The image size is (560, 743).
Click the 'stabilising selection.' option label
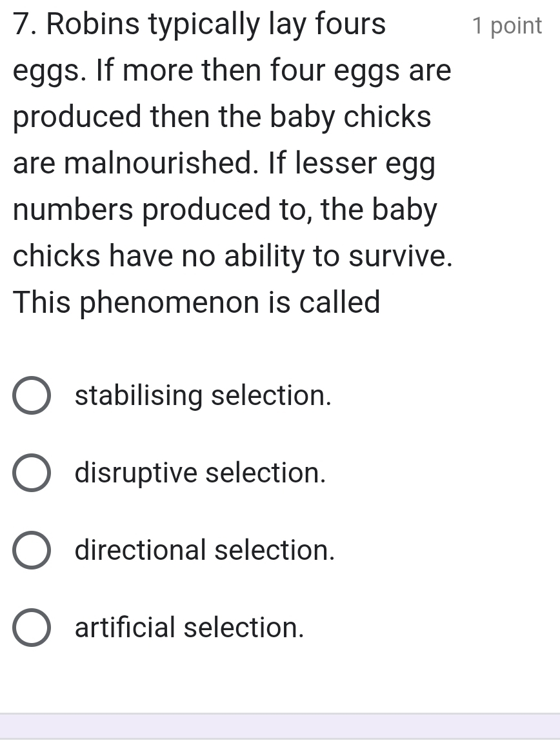(x=203, y=395)
